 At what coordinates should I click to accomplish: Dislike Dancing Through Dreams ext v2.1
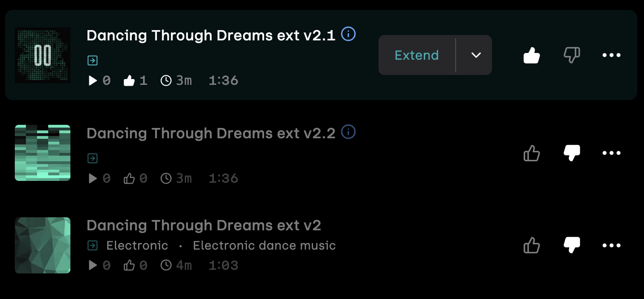pos(572,55)
